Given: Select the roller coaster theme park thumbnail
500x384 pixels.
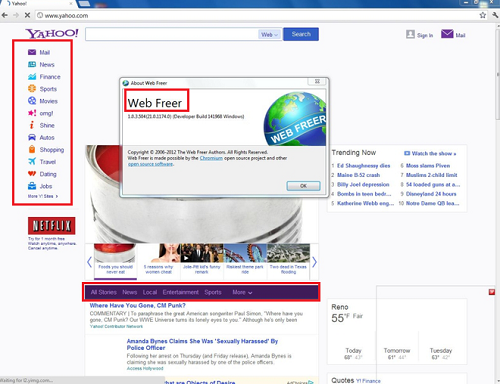Looking at the screenshot, I should pyautogui.click(x=245, y=253).
